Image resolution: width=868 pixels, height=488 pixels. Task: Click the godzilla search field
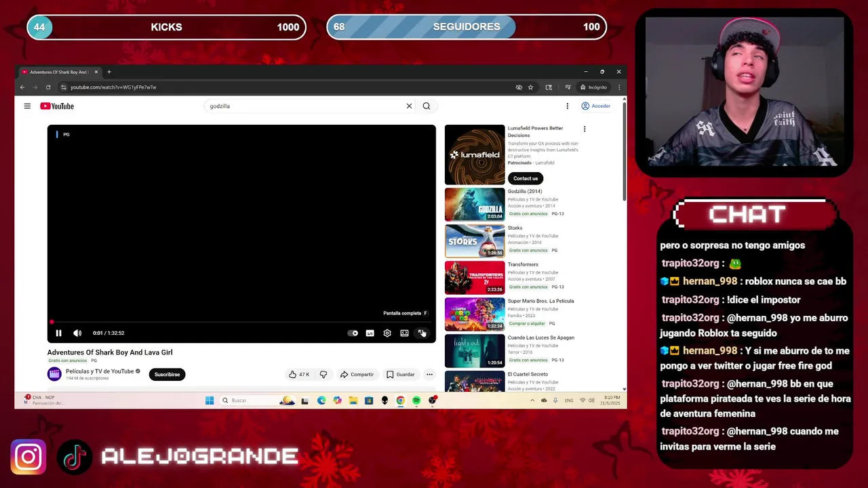tap(305, 106)
